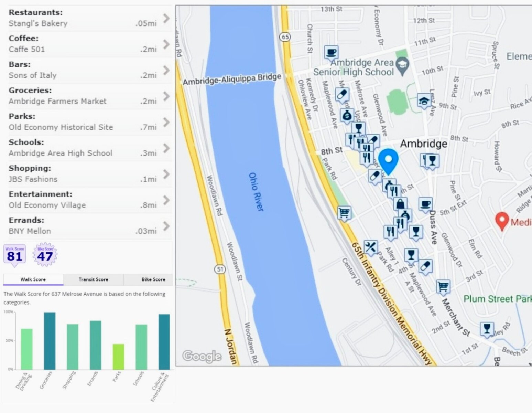Expand the Bars row chevron
This screenshot has height=413, width=532.
(x=167, y=70)
